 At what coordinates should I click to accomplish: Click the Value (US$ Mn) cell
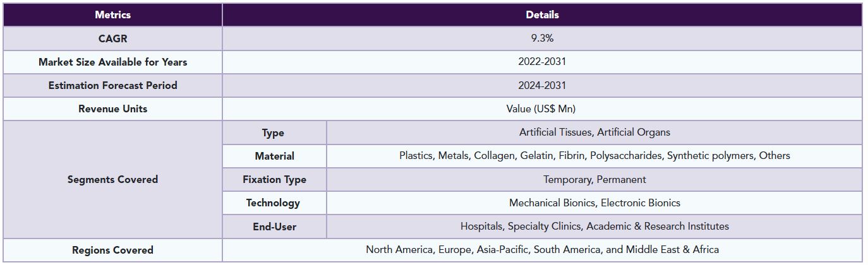(x=542, y=109)
